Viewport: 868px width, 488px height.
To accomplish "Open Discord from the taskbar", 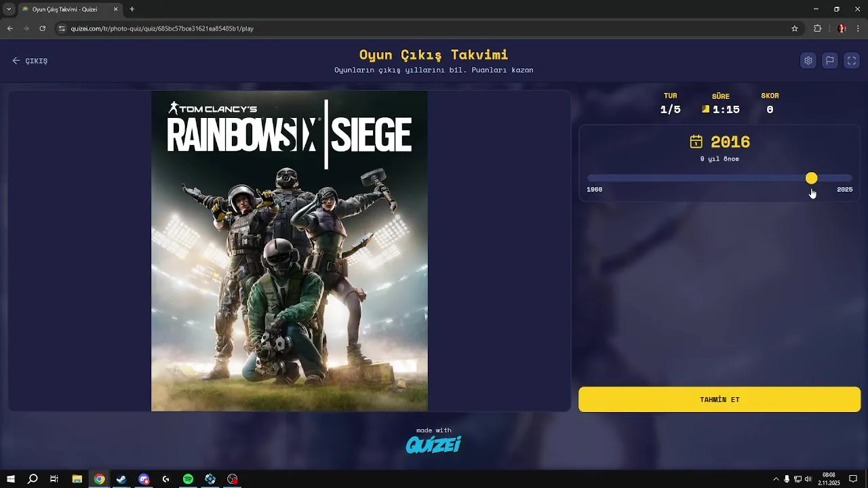I will pos(144,479).
